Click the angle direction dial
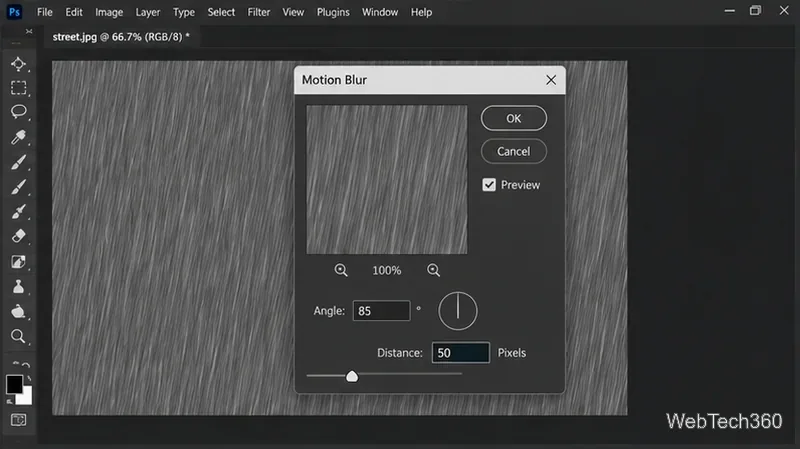This screenshot has width=800, height=449. point(458,311)
